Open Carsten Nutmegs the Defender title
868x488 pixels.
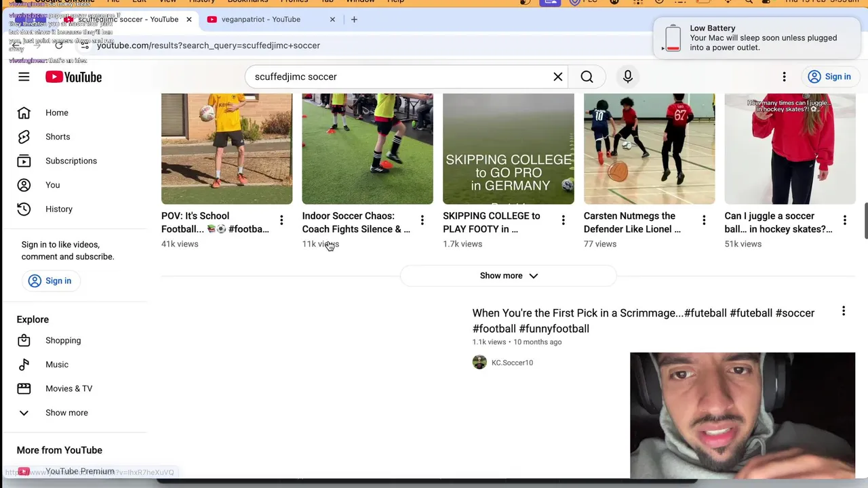(632, 222)
